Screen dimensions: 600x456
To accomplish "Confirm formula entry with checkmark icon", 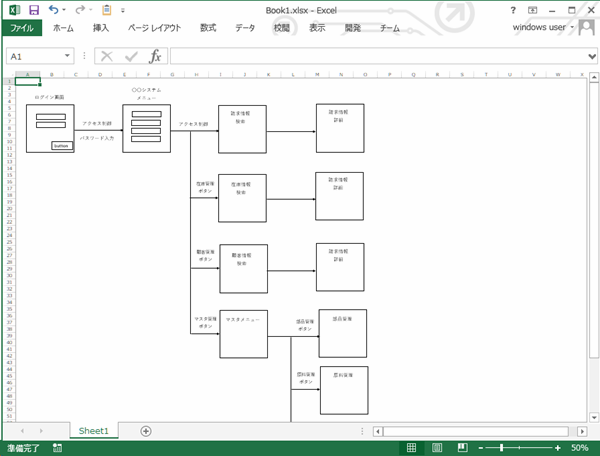I will [131, 57].
